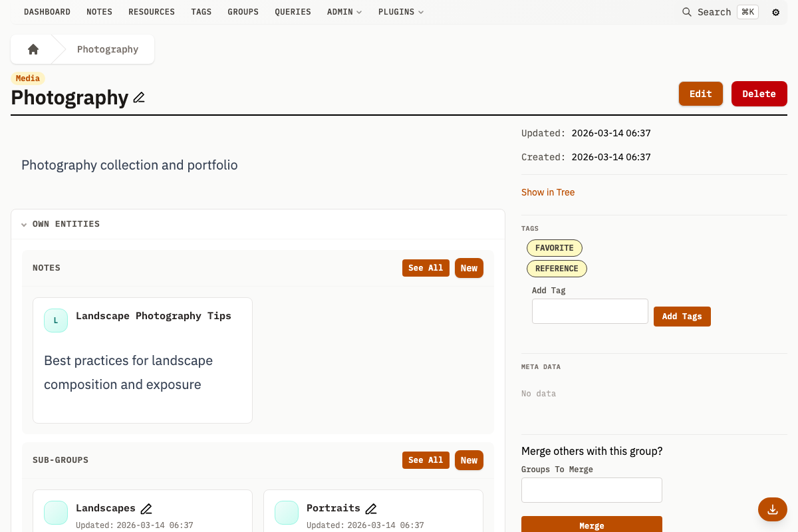This screenshot has height=532, width=798.
Task: Click the Add Tags button
Action: coord(682,316)
